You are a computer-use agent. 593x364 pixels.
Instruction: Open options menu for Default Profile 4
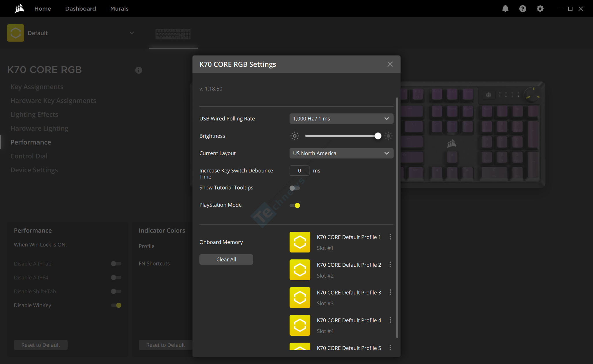pos(390,320)
